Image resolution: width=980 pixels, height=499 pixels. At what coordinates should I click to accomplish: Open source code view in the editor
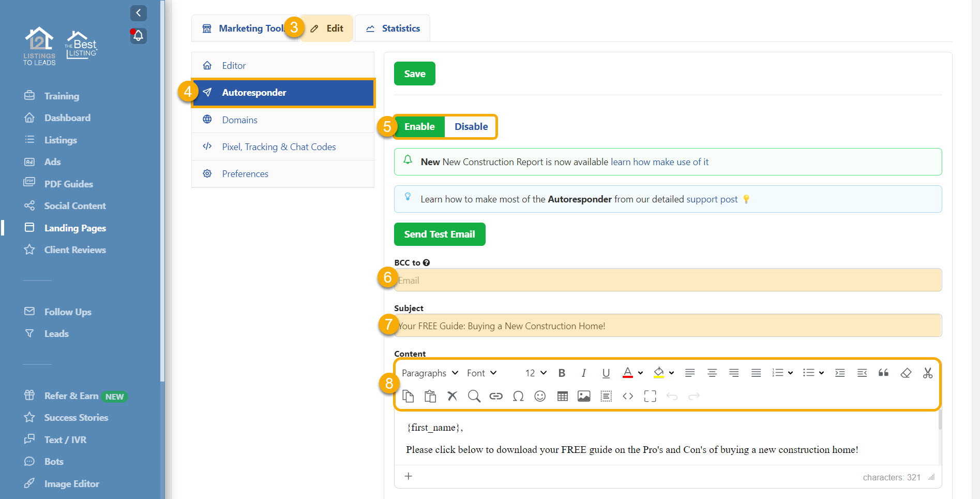(x=628, y=396)
